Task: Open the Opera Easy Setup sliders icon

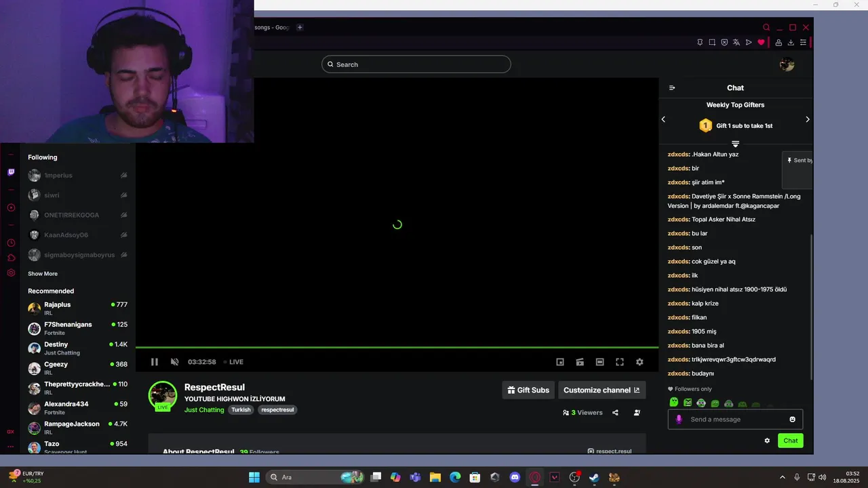Action: (x=803, y=42)
